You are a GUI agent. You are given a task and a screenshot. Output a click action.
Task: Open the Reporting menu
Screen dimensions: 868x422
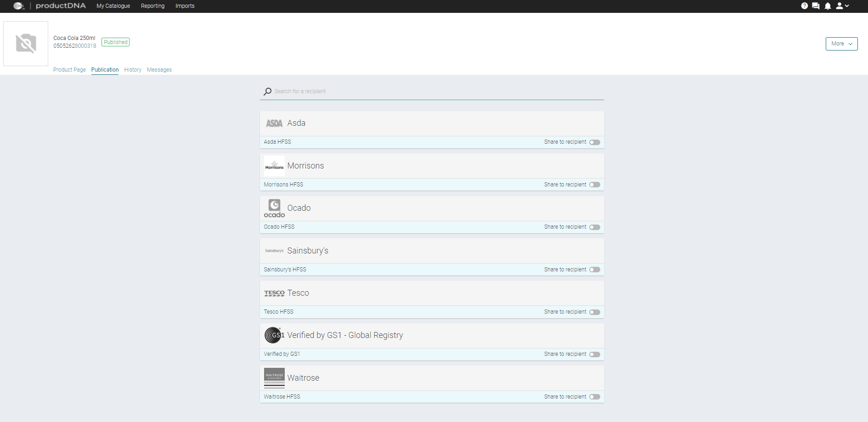pyautogui.click(x=152, y=6)
